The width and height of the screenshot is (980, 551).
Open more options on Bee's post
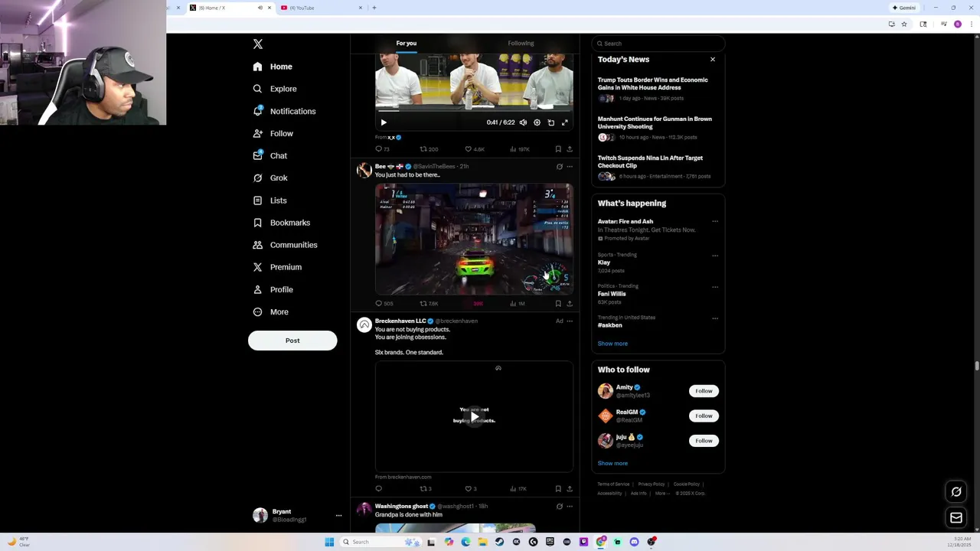click(x=570, y=167)
